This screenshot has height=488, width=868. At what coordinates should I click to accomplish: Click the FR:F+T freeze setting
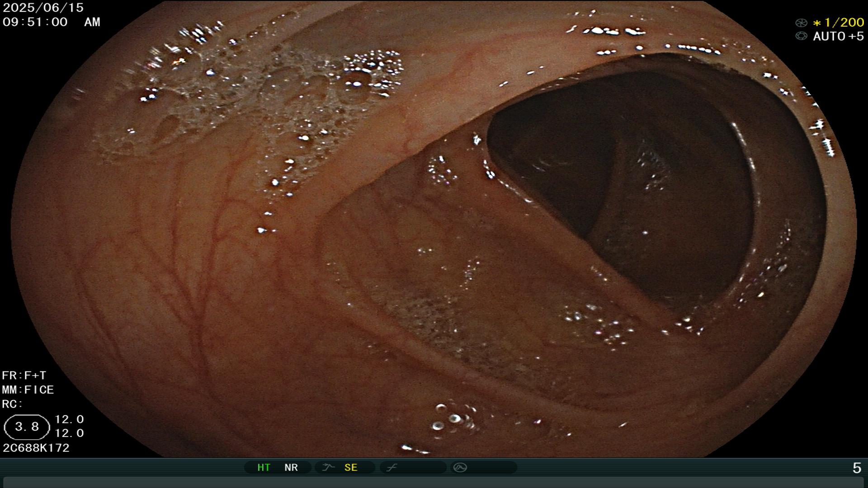tap(24, 375)
